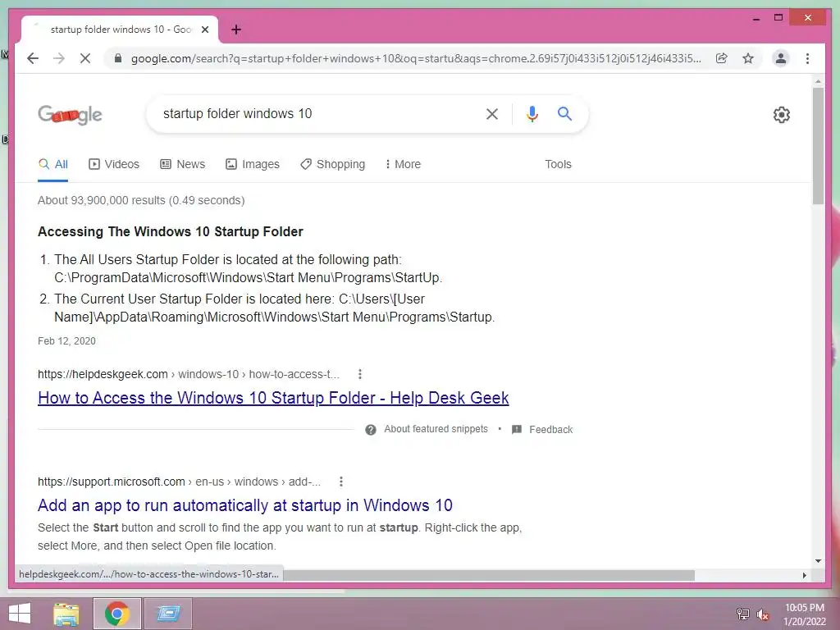Open Chrome's three-dot menu
840x630 pixels.
807,58
